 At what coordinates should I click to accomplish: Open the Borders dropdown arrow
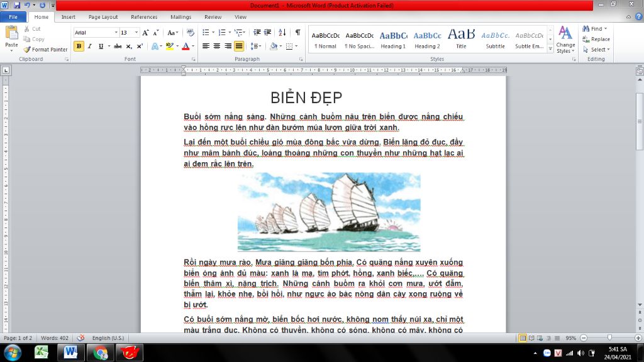(296, 46)
